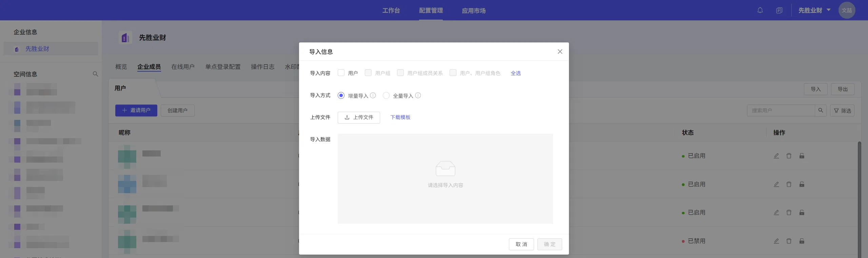Viewport: 868px width, 258px height.
Task: Select the 增量导入 radio option
Action: click(x=341, y=95)
